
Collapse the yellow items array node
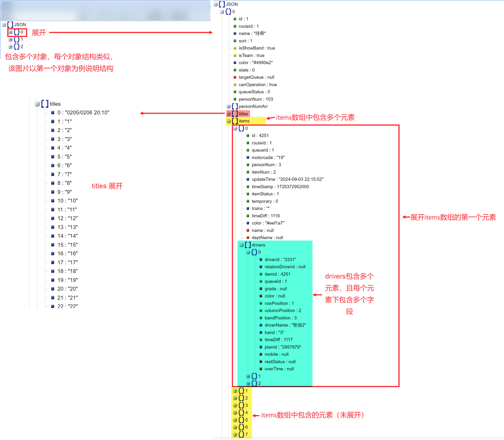tap(228, 121)
